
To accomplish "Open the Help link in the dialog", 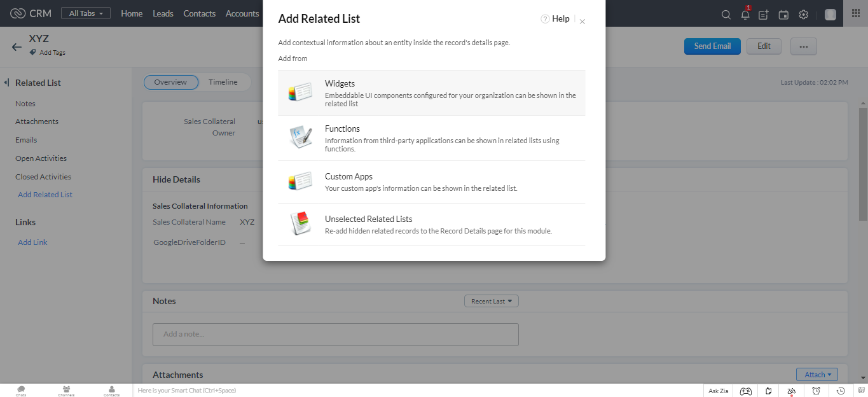I will pos(555,19).
